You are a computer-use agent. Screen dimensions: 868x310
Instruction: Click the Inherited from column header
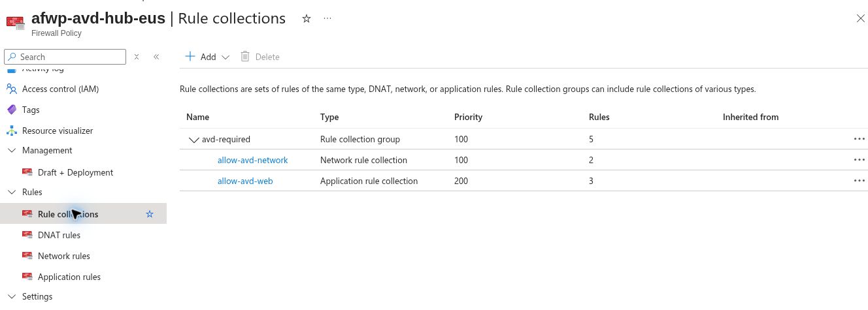pos(750,117)
